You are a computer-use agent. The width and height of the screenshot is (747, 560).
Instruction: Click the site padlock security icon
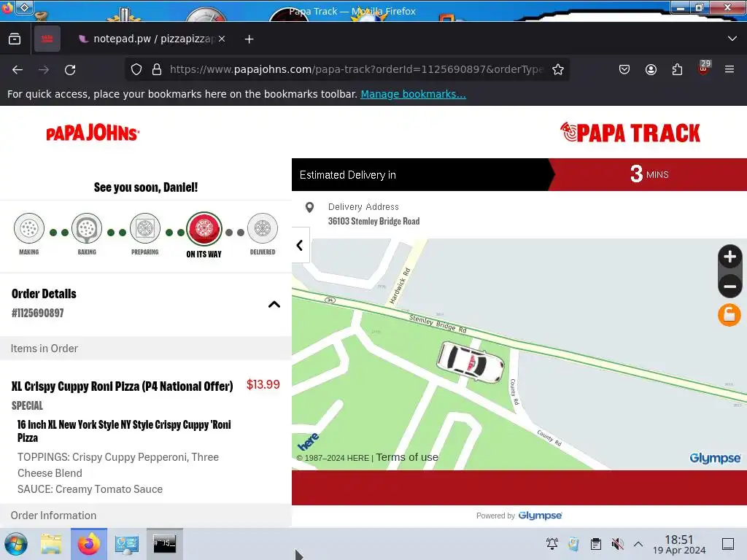[x=157, y=69]
